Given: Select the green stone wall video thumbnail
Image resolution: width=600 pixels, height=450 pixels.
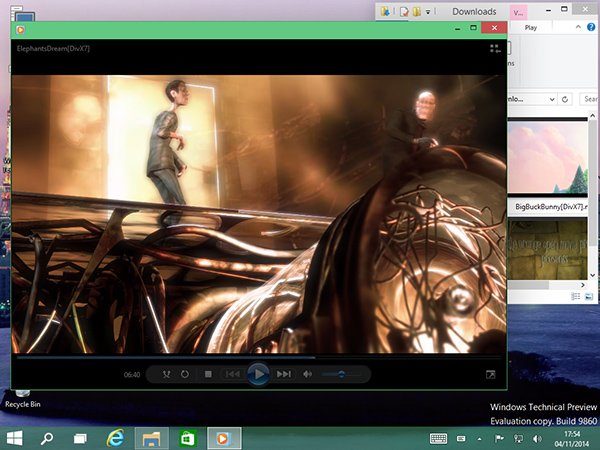Looking at the screenshot, I should [548, 249].
